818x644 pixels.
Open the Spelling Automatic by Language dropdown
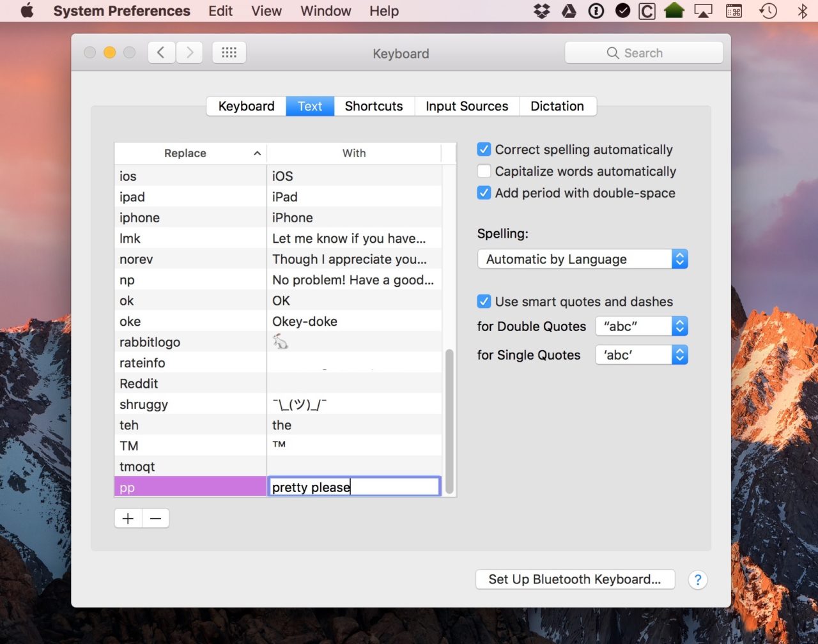[583, 259]
